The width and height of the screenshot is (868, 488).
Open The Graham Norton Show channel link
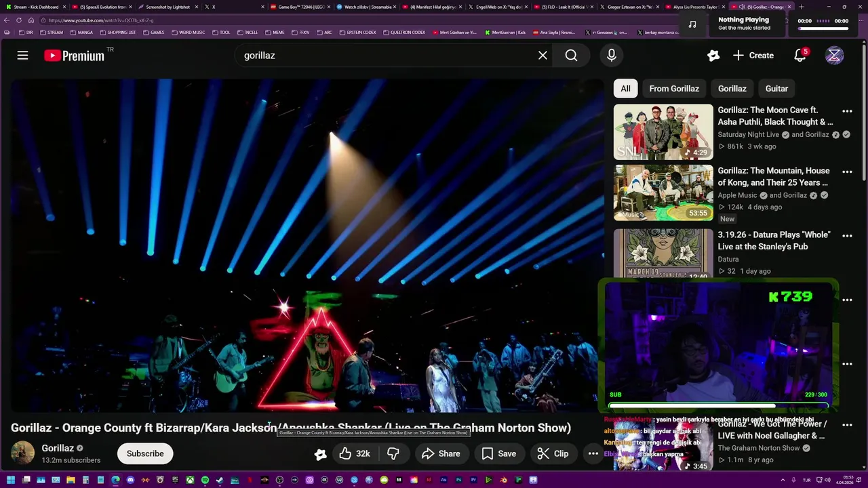(x=759, y=448)
